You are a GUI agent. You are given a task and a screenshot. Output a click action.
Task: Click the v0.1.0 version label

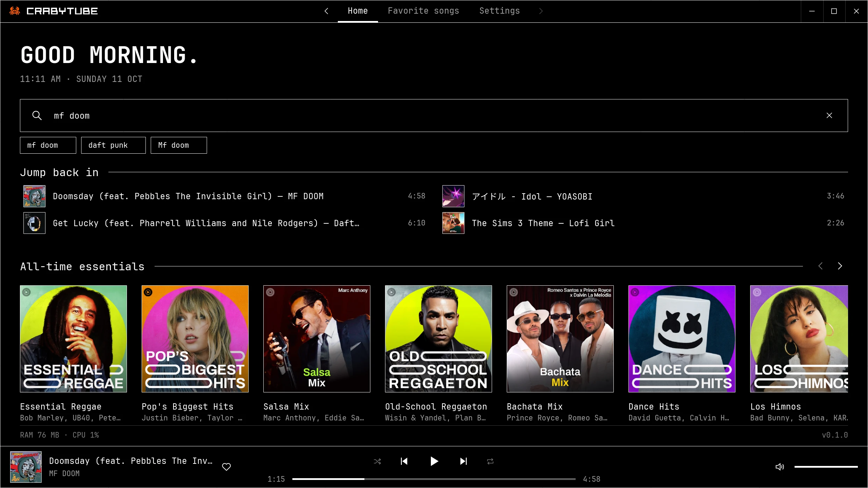click(x=835, y=435)
